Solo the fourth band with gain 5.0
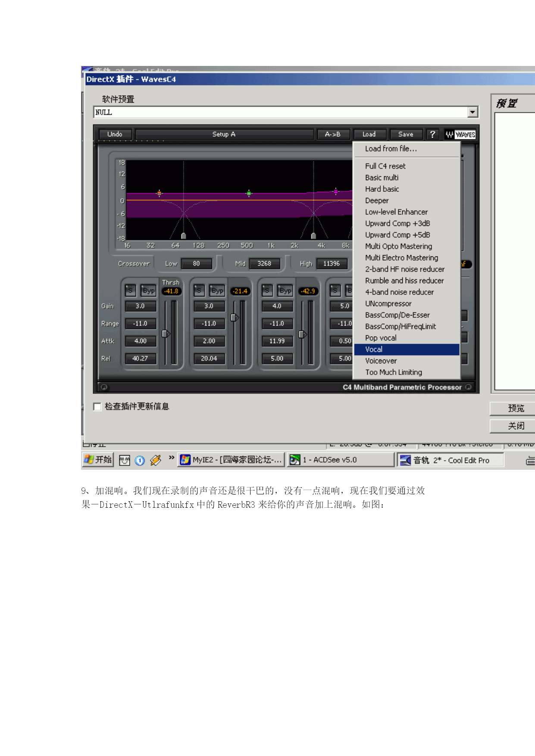This screenshot has width=535, height=756. click(x=335, y=291)
